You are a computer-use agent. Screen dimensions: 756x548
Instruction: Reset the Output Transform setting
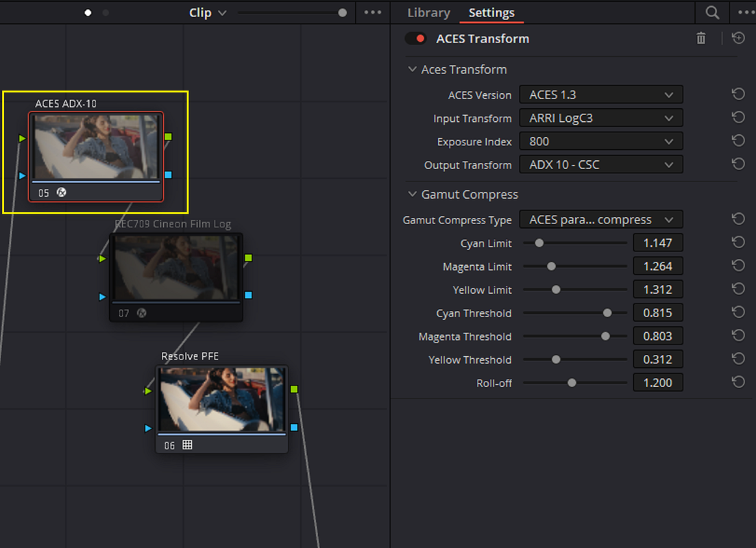pos(738,164)
